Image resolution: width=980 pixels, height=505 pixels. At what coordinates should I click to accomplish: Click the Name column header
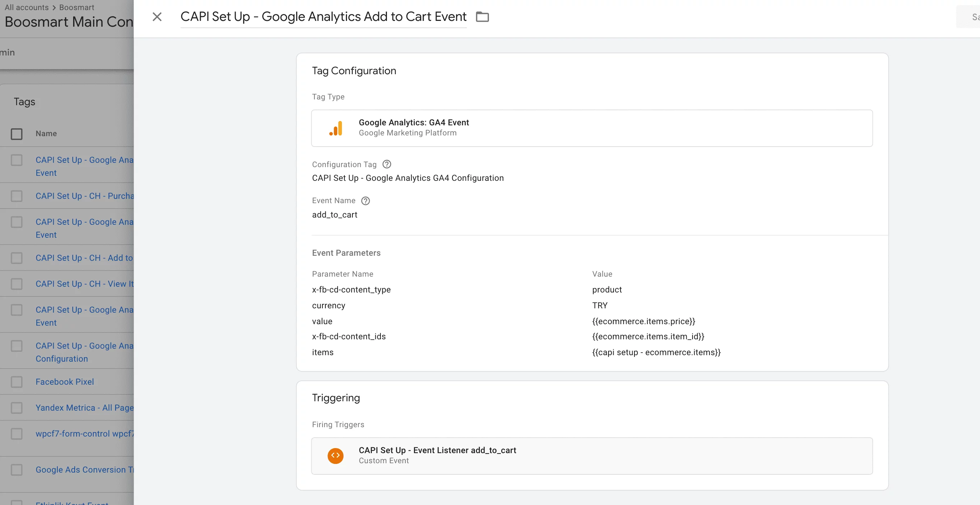pyautogui.click(x=46, y=134)
